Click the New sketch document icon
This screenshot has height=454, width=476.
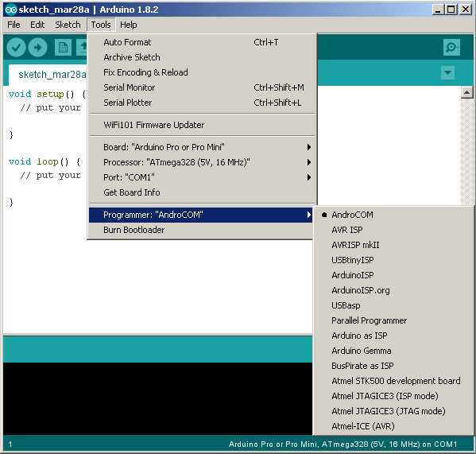[63, 48]
